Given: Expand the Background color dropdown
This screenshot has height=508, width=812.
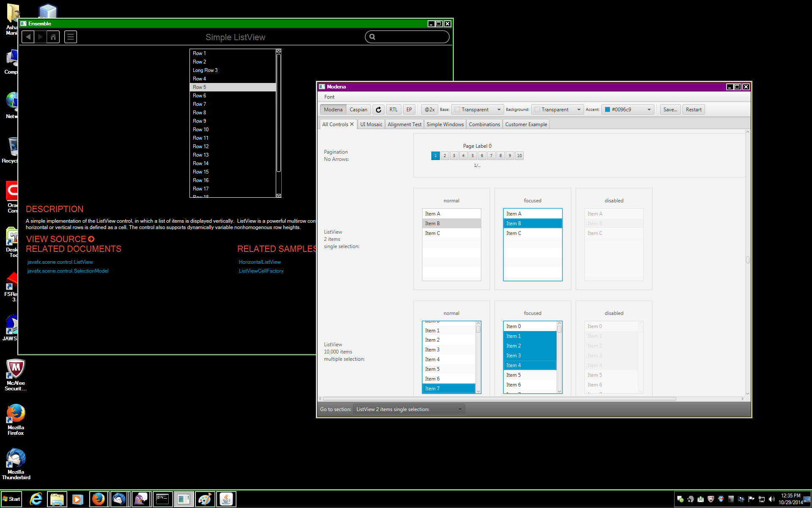Looking at the screenshot, I should [558, 110].
